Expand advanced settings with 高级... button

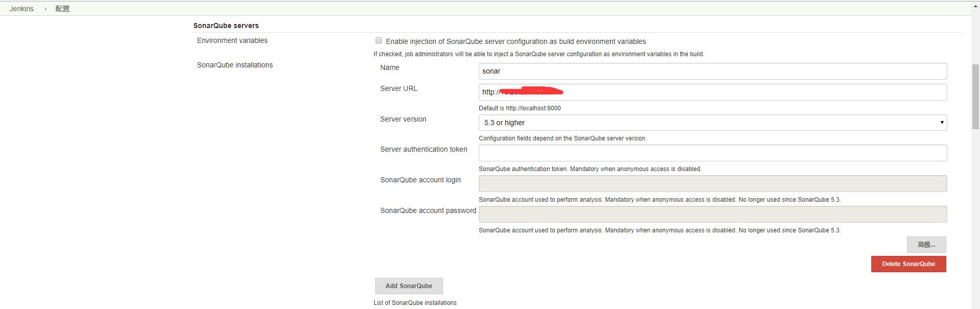point(926,245)
